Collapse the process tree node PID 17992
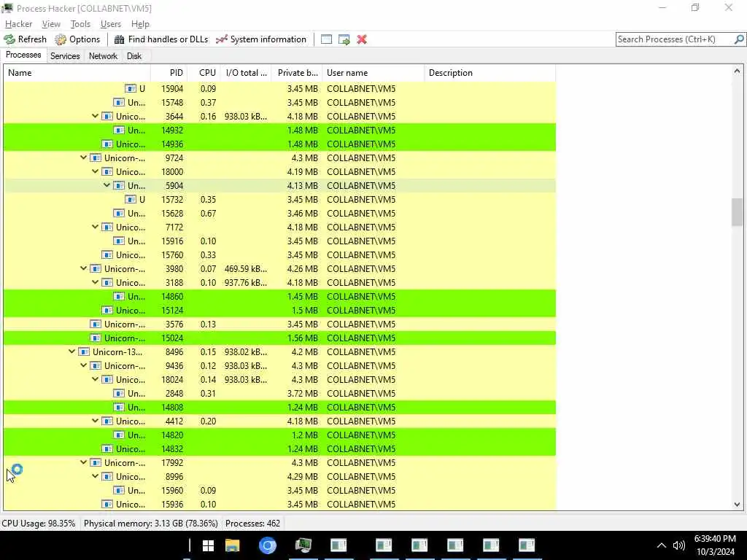The image size is (747, 560). coord(83,462)
